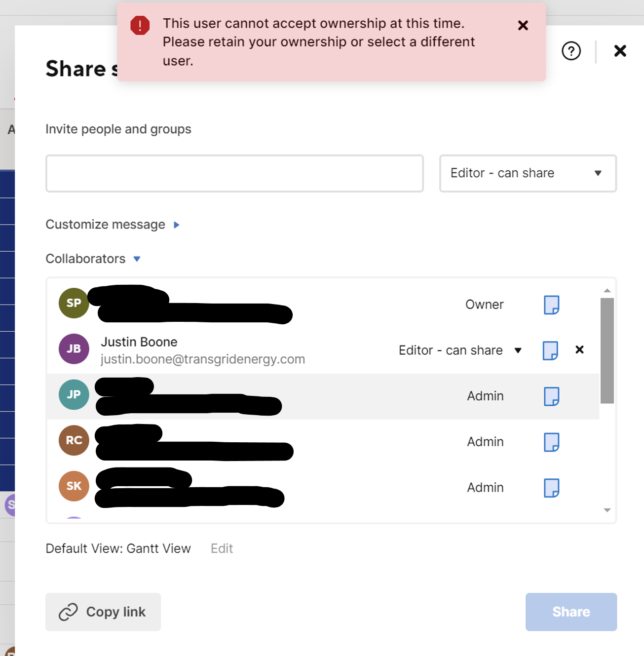Image resolution: width=644 pixels, height=656 pixels.
Task: Dismiss the ownership error banner
Action: tap(523, 25)
